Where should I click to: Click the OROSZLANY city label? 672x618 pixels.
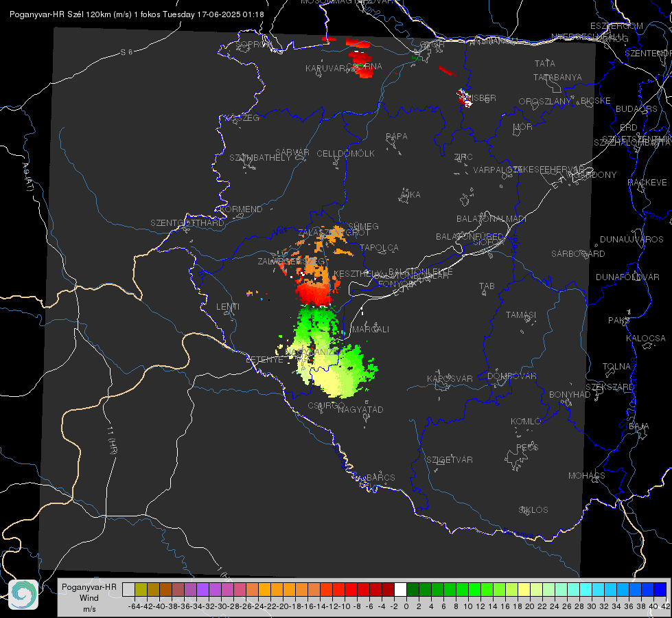[x=545, y=102]
